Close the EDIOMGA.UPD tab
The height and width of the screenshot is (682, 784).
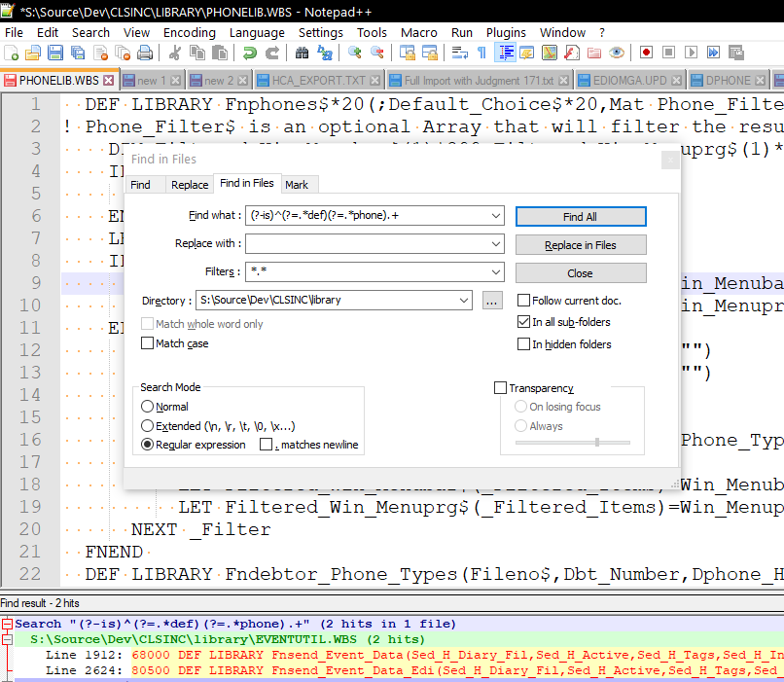(x=677, y=80)
